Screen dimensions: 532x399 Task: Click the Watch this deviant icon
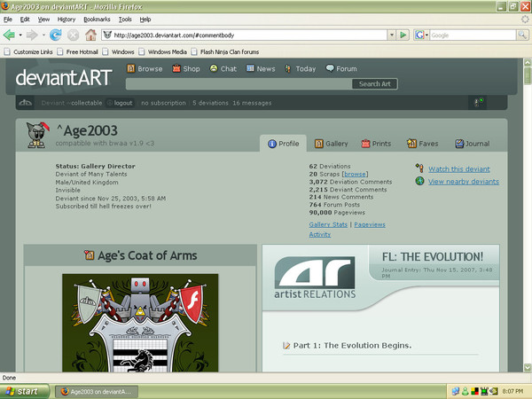(x=419, y=168)
